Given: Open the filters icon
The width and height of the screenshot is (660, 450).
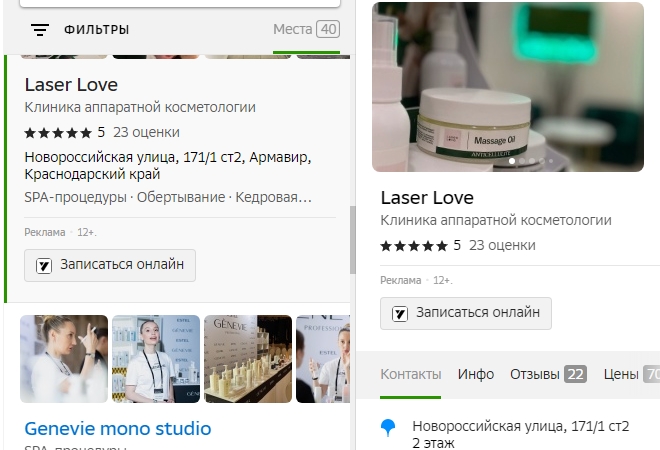Looking at the screenshot, I should [40, 30].
